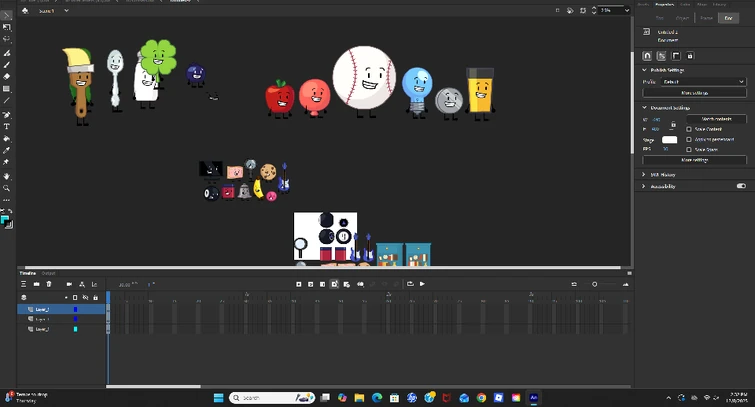Image resolution: width=755 pixels, height=407 pixels.
Task: Click the Insert Frame icon in the timeline
Action: tap(323, 284)
